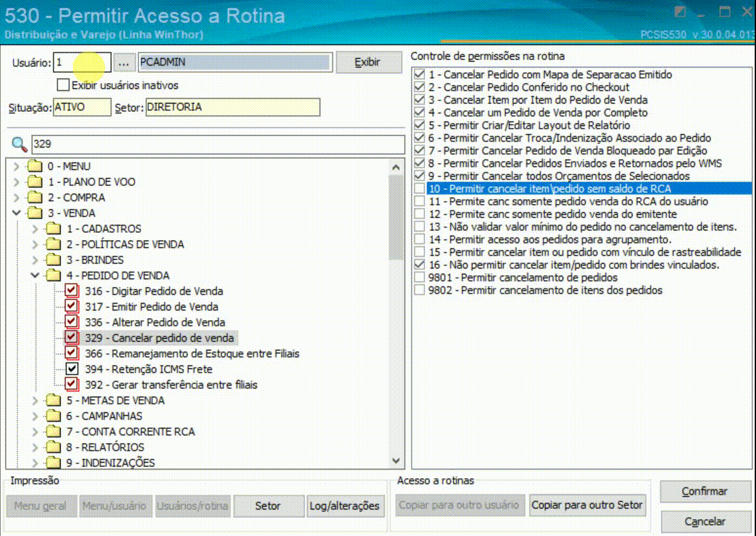Click the PCADMIN user name field
The height and width of the screenshot is (536, 756).
coord(236,62)
